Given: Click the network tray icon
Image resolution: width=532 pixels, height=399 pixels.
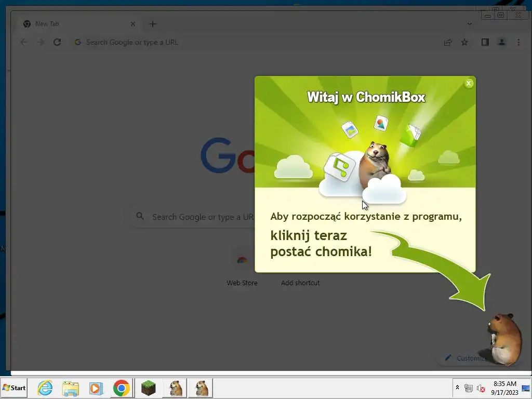Looking at the screenshot, I should [469, 388].
